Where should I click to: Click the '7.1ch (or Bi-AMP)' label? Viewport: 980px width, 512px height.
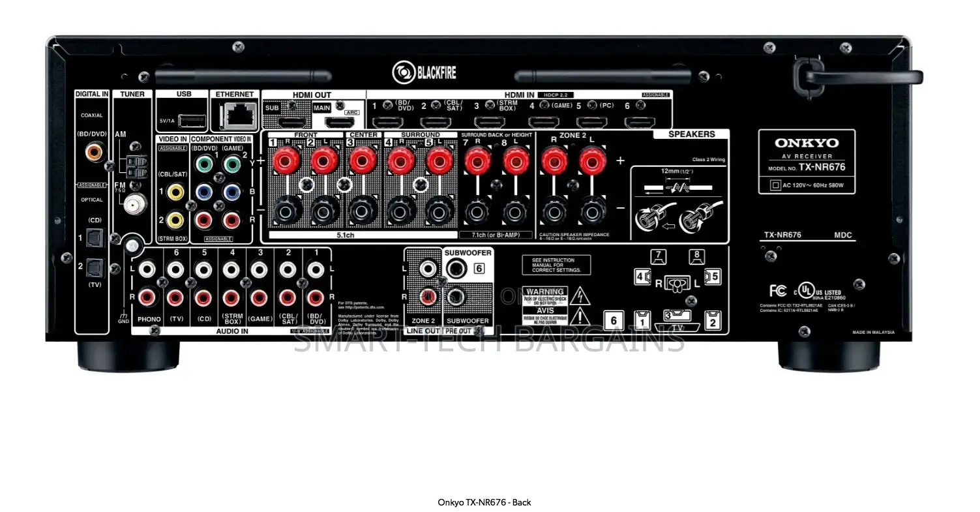coord(496,235)
